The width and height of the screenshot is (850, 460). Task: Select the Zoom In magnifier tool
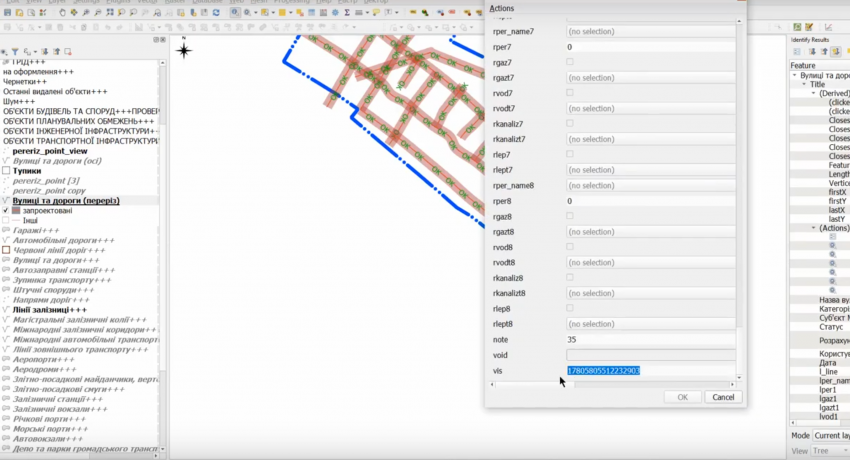(x=86, y=12)
